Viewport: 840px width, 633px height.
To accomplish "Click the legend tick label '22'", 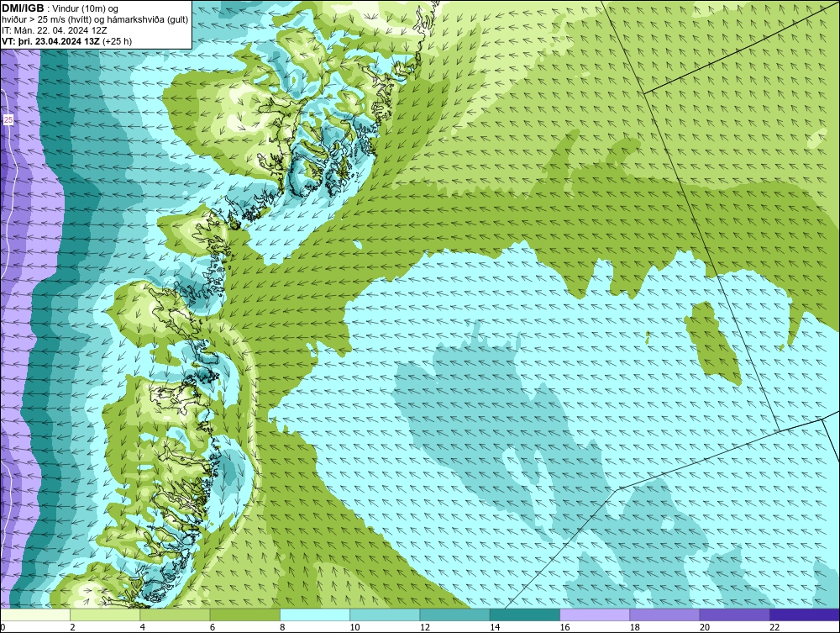I will pyautogui.click(x=774, y=627).
